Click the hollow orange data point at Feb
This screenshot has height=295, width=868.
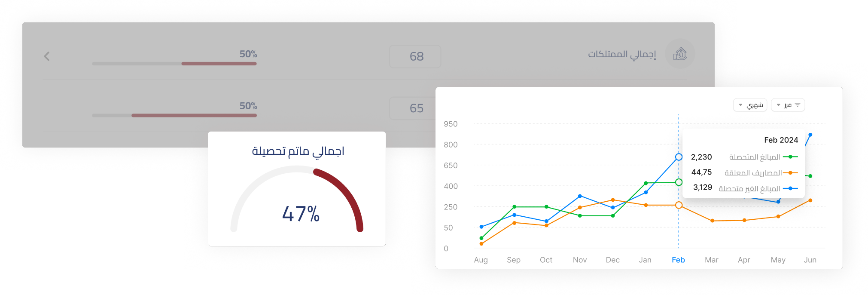pyautogui.click(x=679, y=205)
